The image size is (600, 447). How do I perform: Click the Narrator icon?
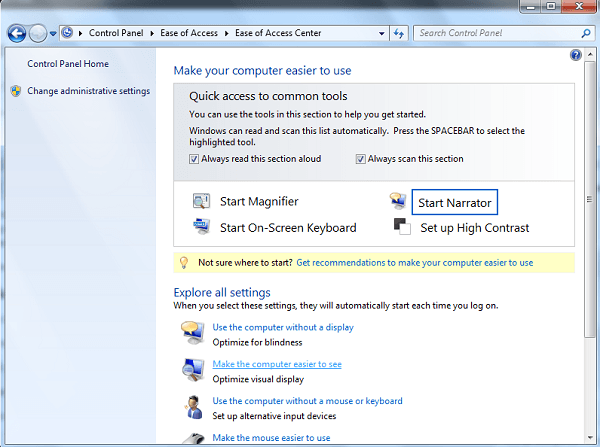(x=398, y=201)
